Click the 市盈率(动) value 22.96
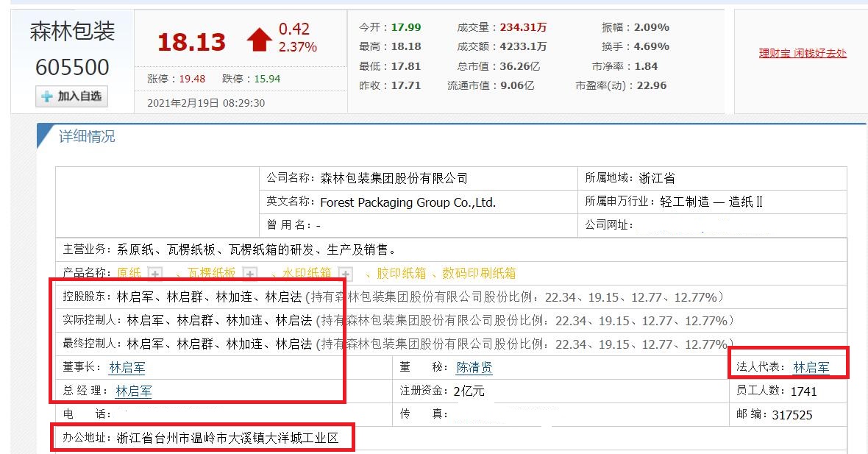The height and width of the screenshot is (454, 868). click(x=652, y=85)
